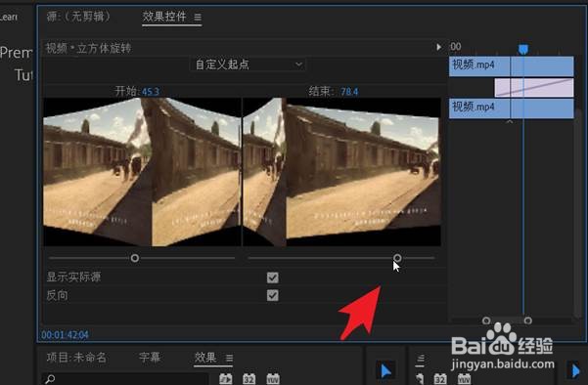The image size is (588, 385).
Task: Click the play transition preview arrow
Action: [438, 47]
